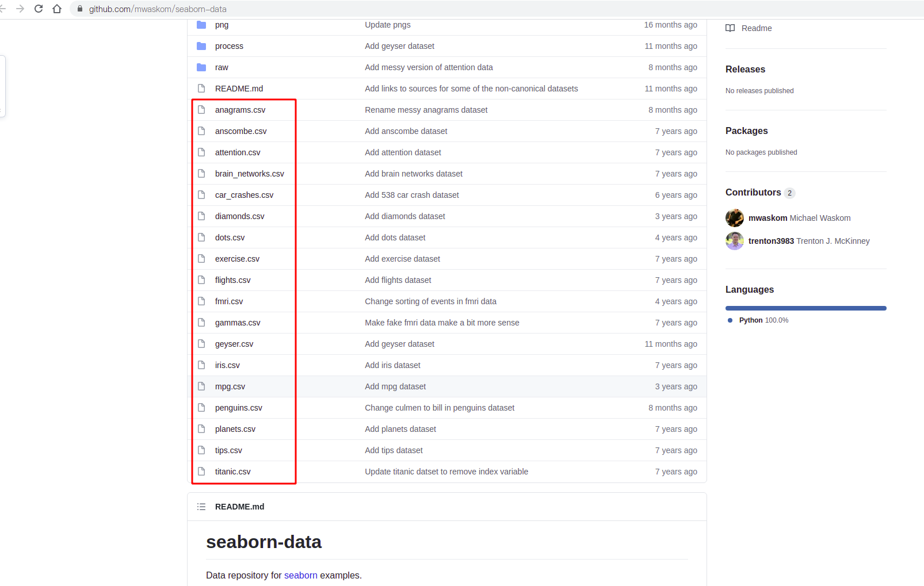Click the forward navigation arrow
This screenshot has width=924, height=586.
(x=20, y=9)
